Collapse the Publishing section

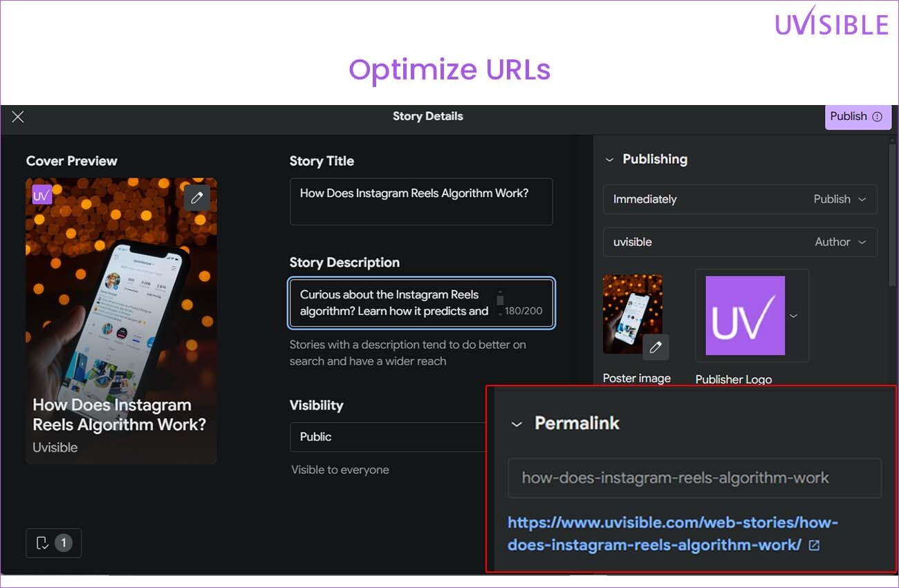(x=609, y=160)
